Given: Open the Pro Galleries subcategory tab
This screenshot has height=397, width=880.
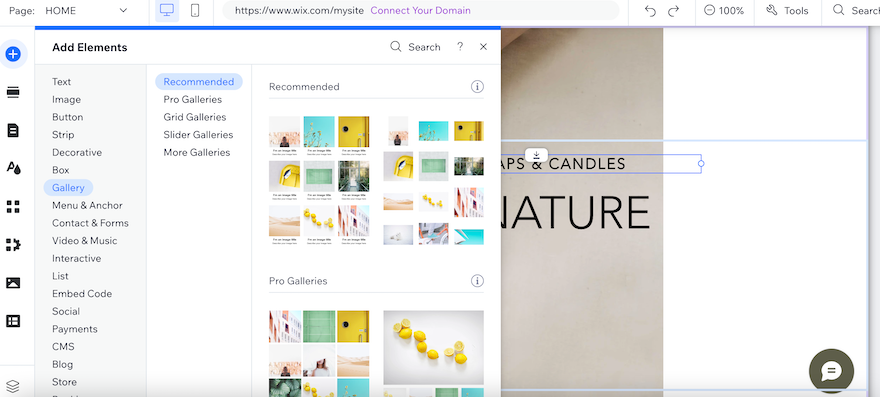Looking at the screenshot, I should (192, 99).
